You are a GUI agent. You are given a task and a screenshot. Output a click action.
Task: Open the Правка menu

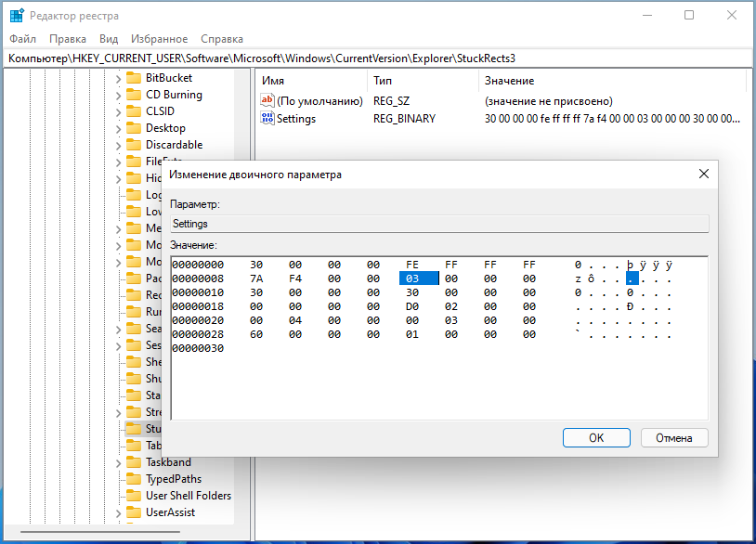[68, 39]
